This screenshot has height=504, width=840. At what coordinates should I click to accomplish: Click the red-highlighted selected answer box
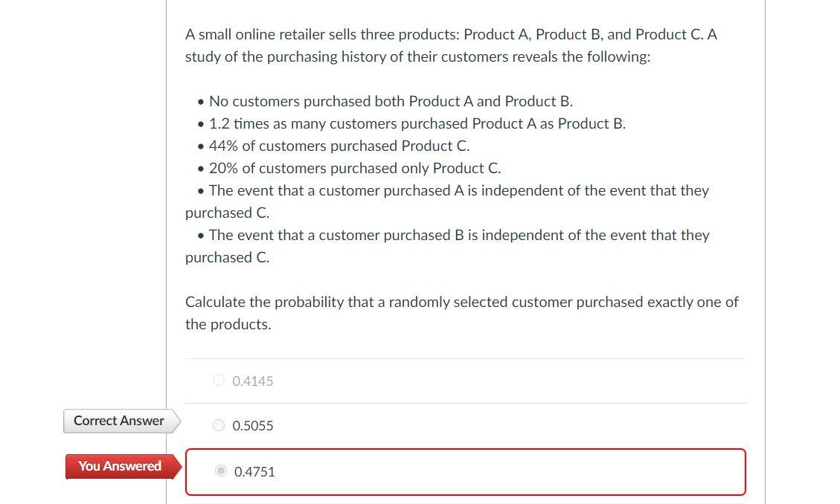coord(465,471)
